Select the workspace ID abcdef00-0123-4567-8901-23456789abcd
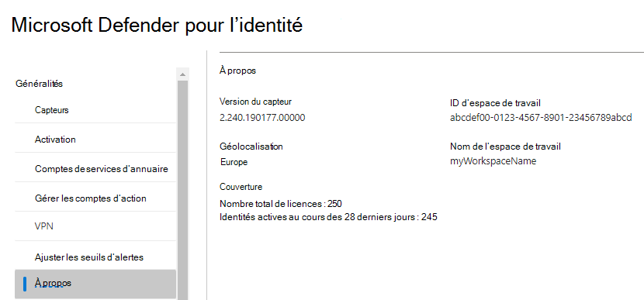 point(541,118)
